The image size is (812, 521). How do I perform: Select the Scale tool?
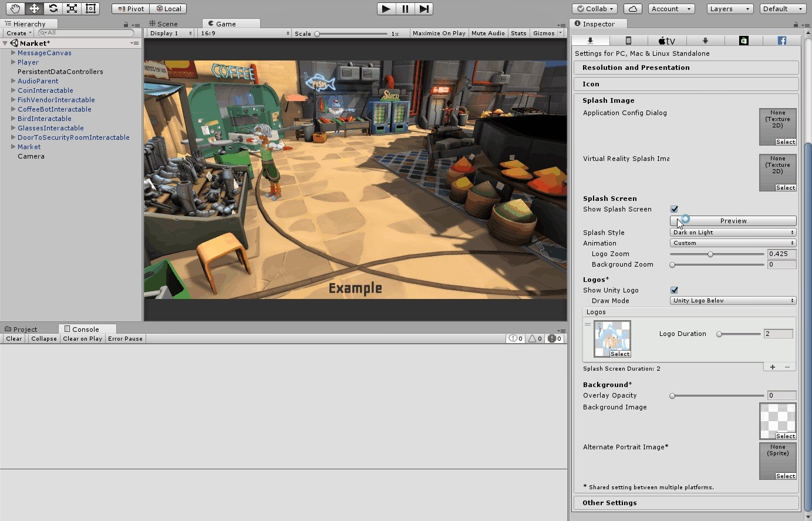click(72, 9)
